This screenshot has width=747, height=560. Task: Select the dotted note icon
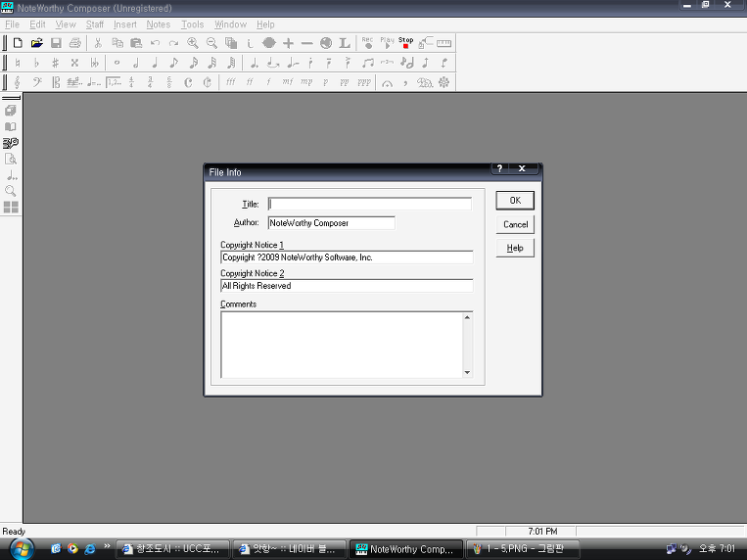(254, 63)
